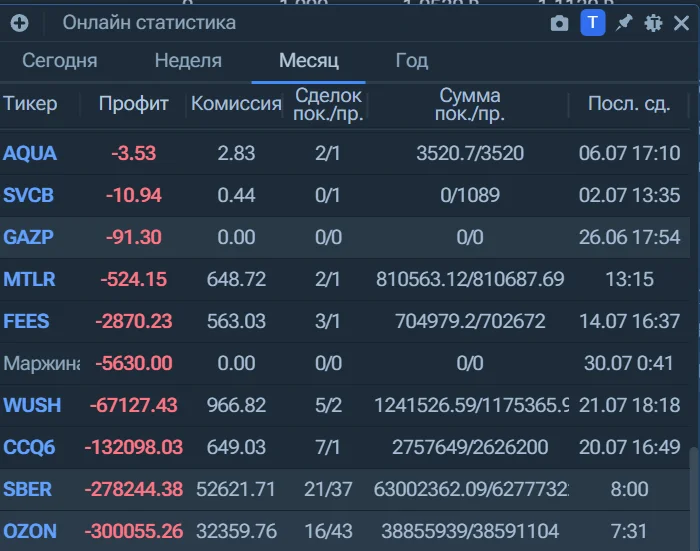Click FEES commission value 563.03
700x551 pixels.
[x=236, y=321]
